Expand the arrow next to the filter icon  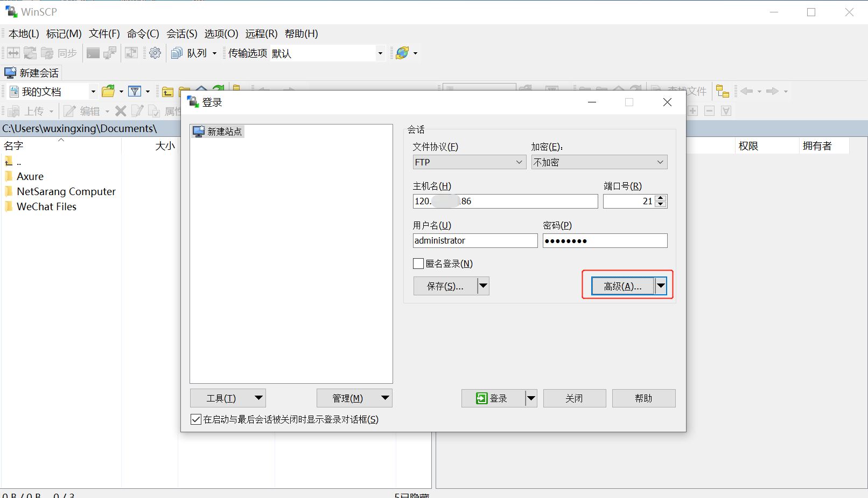tap(148, 92)
